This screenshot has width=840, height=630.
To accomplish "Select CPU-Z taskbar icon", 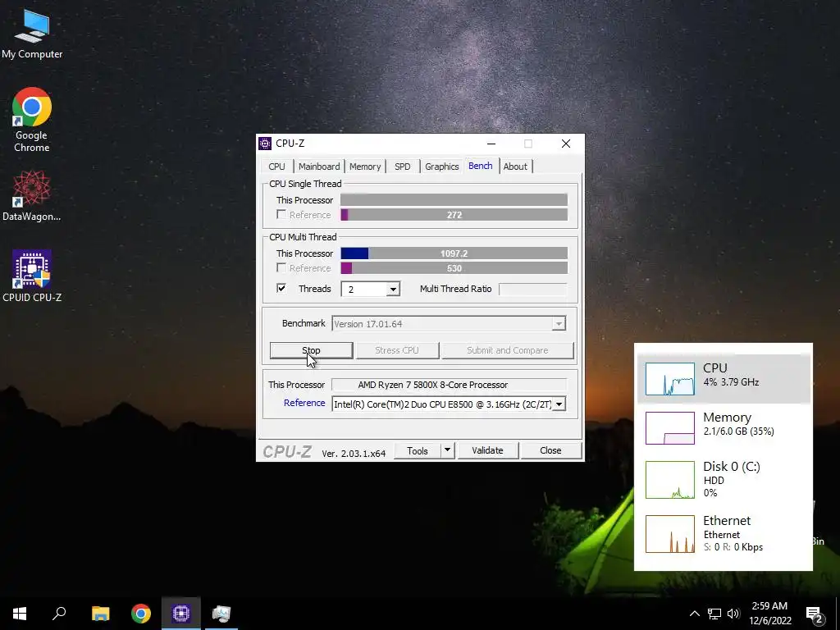I will click(x=181, y=614).
